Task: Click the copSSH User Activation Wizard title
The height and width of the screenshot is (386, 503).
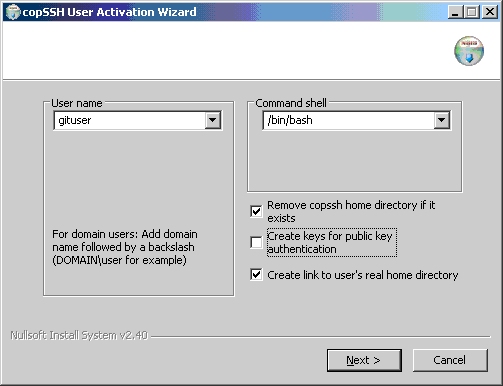Action: pyautogui.click(x=109, y=12)
